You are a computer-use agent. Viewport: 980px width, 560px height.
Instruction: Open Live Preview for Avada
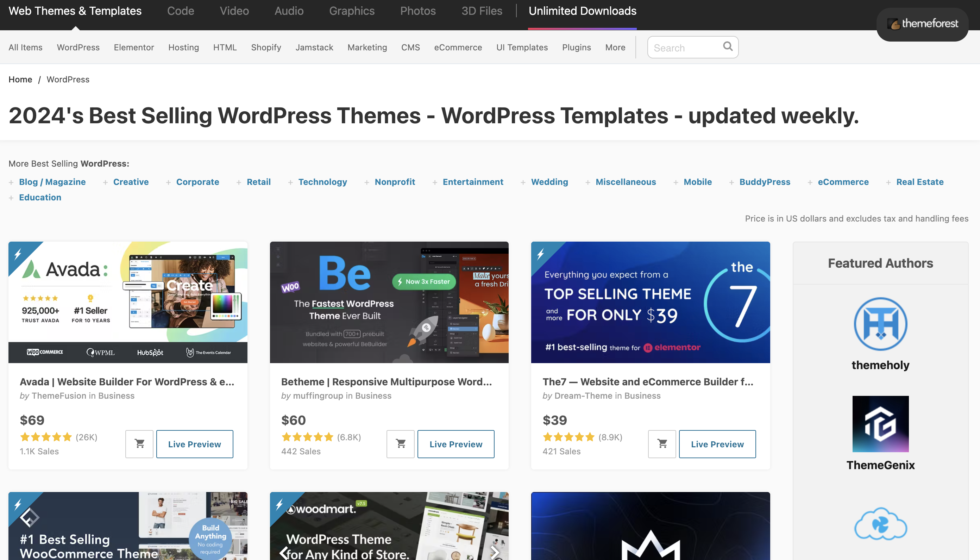point(194,444)
